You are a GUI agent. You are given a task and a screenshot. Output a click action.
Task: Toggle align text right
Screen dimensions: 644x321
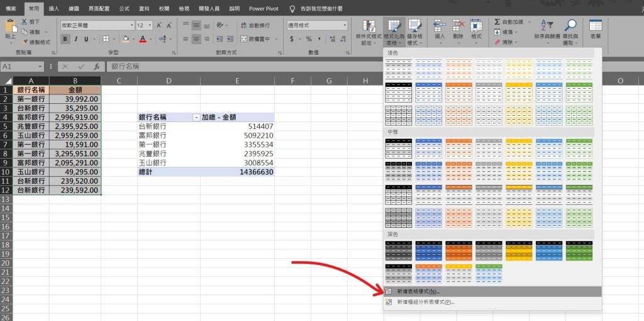pyautogui.click(x=206, y=39)
